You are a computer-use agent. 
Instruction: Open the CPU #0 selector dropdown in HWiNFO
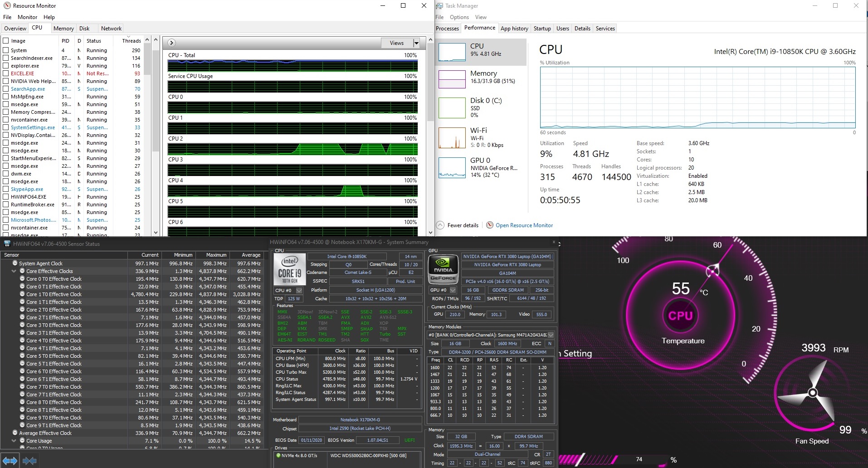[x=299, y=290]
